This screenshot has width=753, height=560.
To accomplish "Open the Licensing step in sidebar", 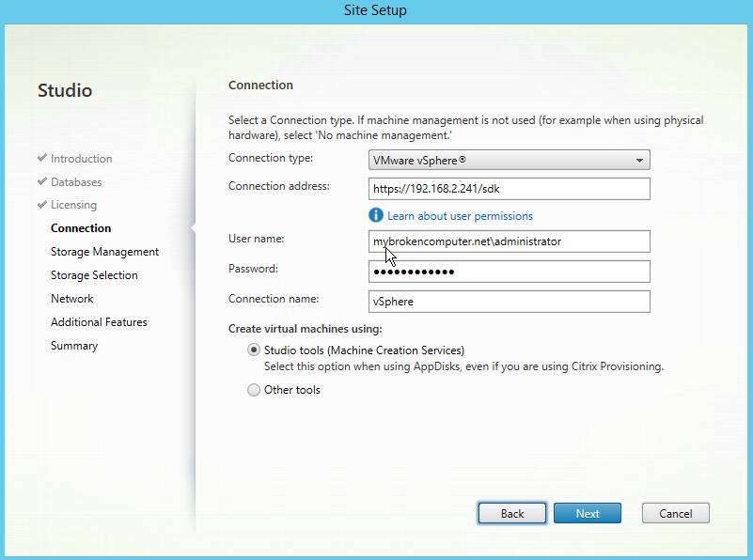I will [x=73, y=205].
